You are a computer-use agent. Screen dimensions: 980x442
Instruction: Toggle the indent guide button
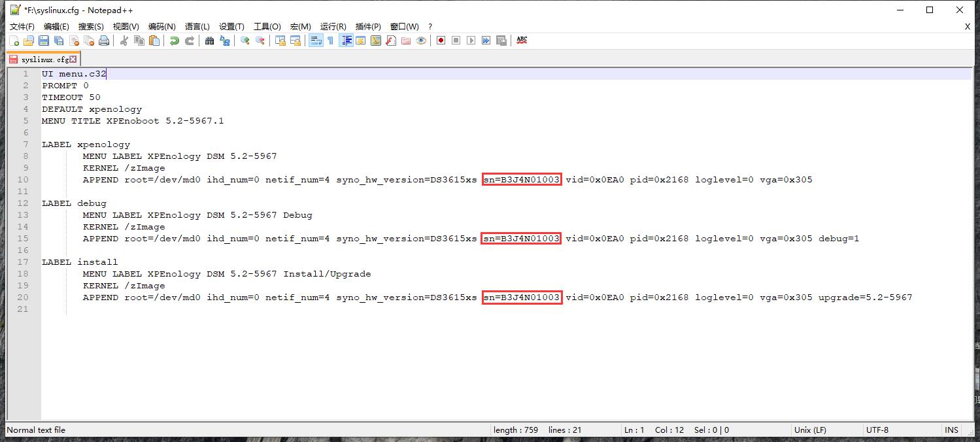click(x=346, y=41)
